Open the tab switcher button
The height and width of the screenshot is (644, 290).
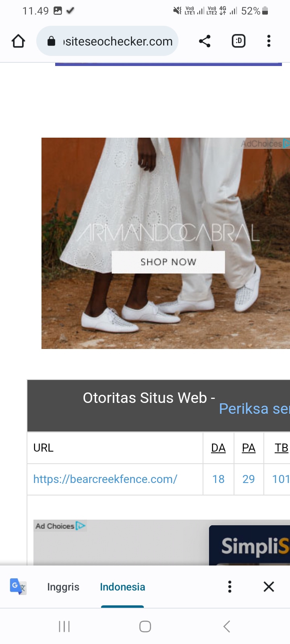click(238, 41)
